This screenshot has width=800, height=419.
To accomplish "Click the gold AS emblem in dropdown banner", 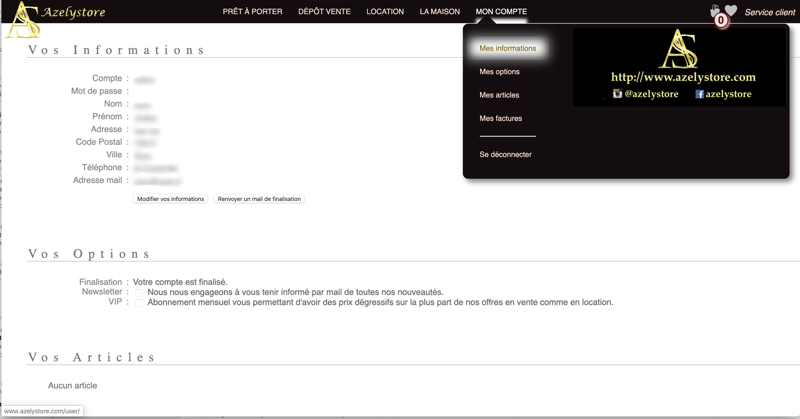I will click(x=679, y=49).
